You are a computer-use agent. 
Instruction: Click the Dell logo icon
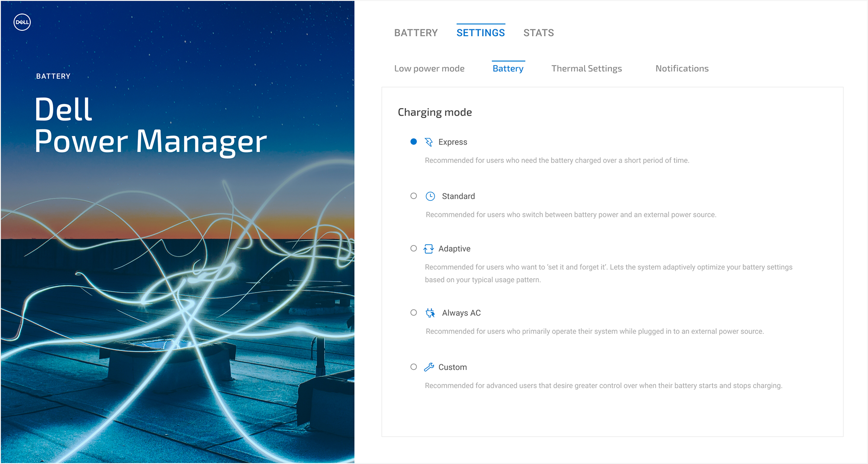(x=22, y=22)
